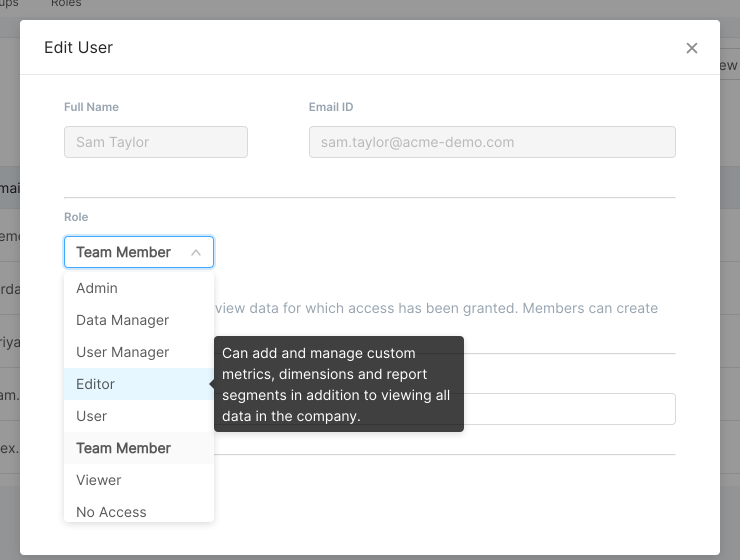Select Editor in the role dropdown

click(139, 384)
